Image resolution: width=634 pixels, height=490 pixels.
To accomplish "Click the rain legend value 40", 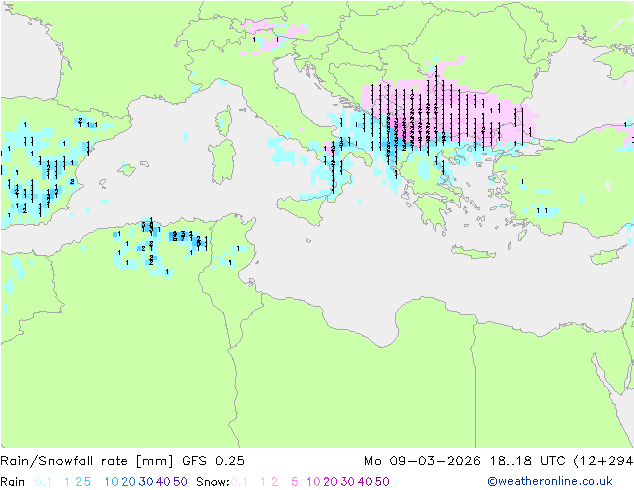I will point(163,482).
